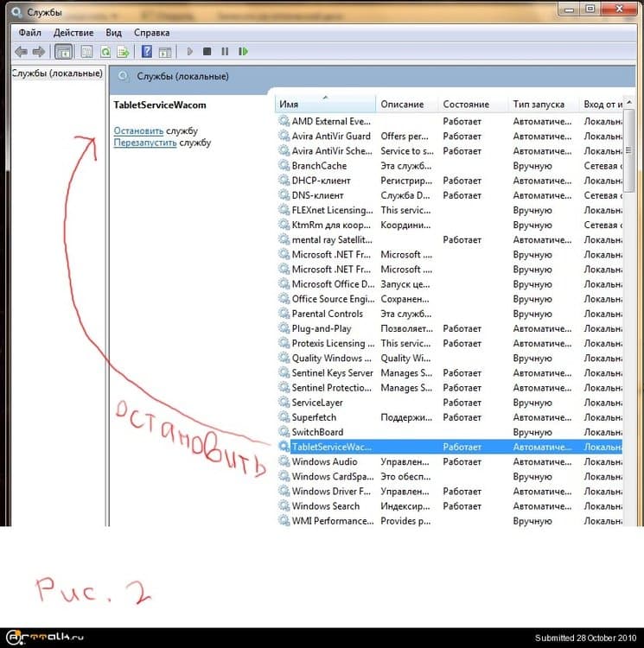The image size is (644, 648).
Task: Click the Refresh toolbar icon
Action: 107,52
